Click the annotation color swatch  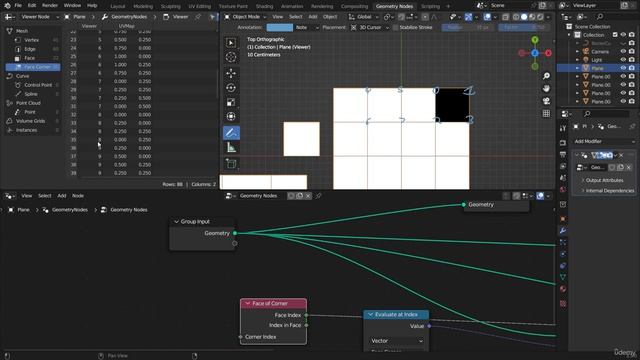click(280, 27)
